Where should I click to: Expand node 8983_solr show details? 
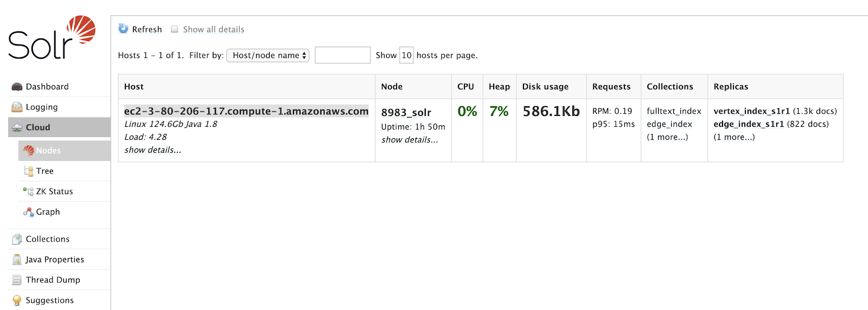[x=410, y=140]
